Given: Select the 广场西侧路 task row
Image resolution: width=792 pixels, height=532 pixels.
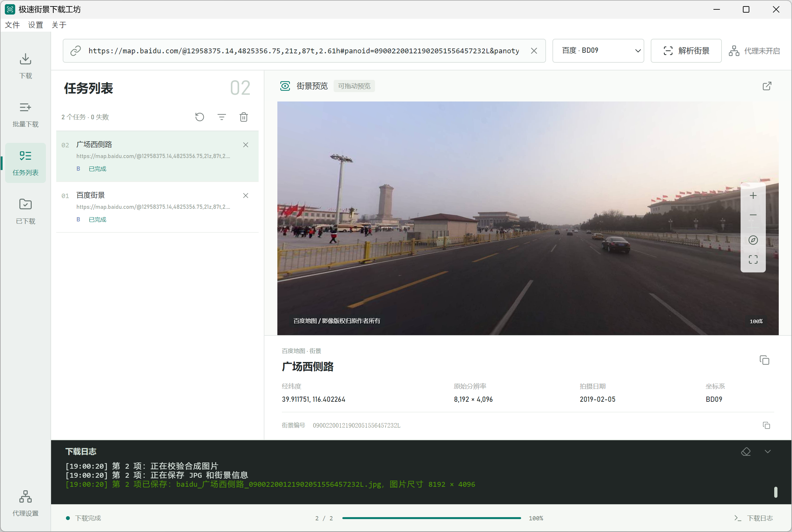Looking at the screenshot, I should click(x=157, y=156).
